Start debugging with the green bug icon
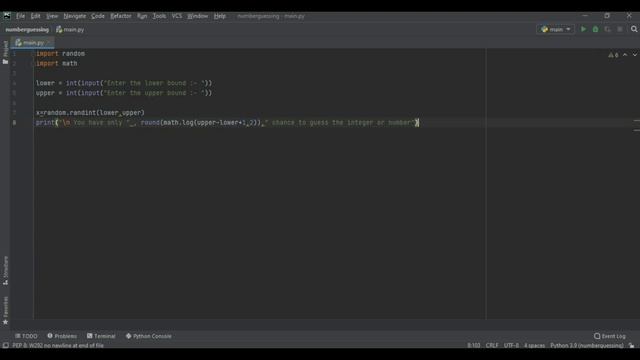The width and height of the screenshot is (640, 360). 596,29
